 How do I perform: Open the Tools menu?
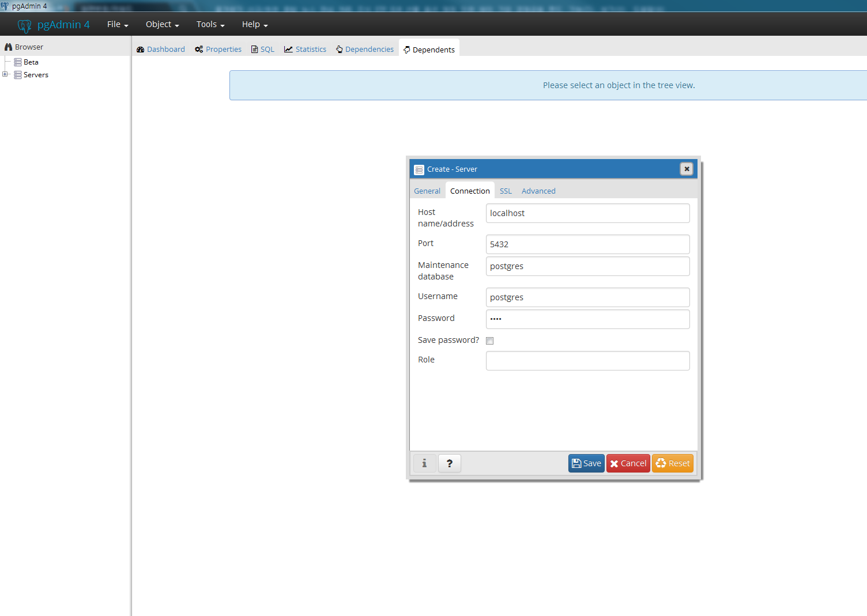[x=210, y=24]
